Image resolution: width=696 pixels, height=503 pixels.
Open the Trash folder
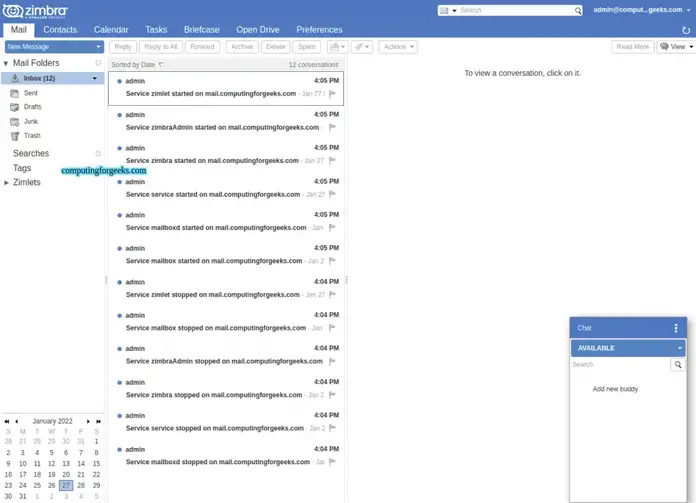[32, 135]
